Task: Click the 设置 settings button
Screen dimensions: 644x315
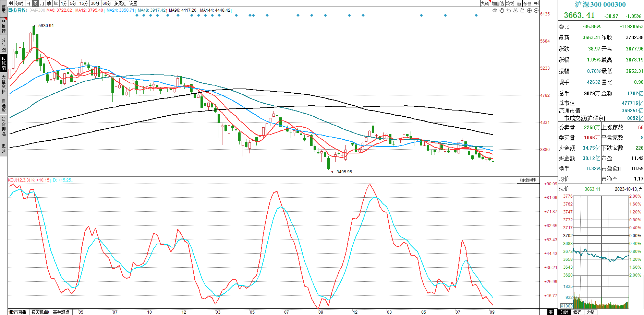Action: pyautogui.click(x=133, y=3)
